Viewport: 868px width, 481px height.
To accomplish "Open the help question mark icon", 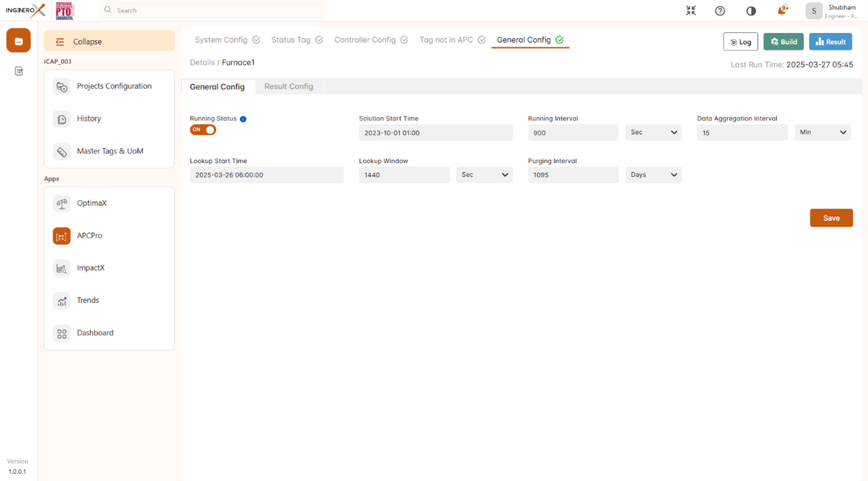I will [720, 11].
